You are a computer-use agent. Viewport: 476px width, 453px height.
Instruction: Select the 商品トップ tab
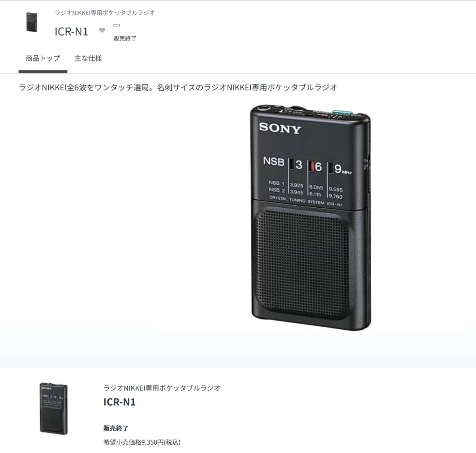tap(43, 58)
